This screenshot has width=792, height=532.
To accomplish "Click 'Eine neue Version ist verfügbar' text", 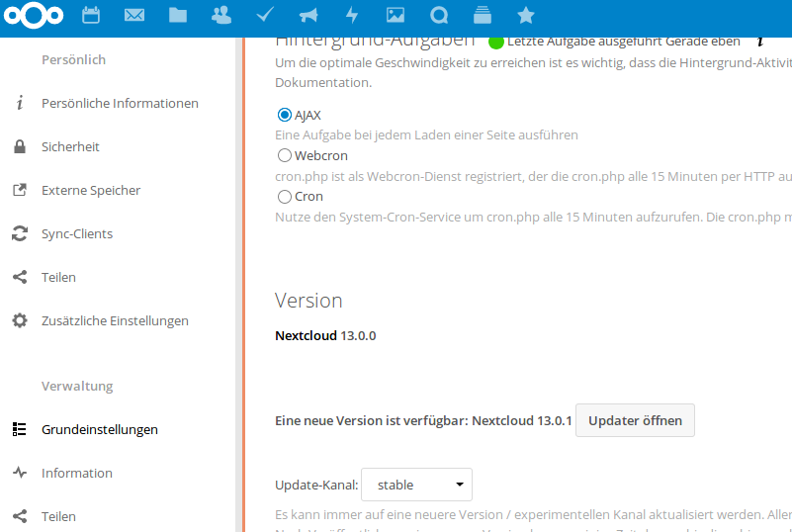I will click(423, 420).
